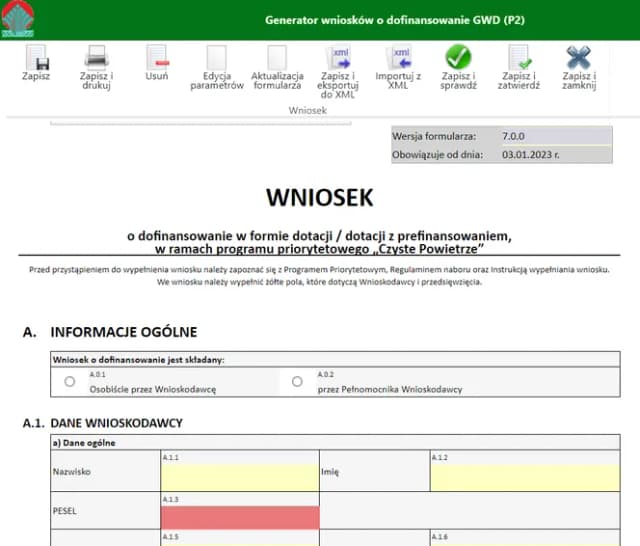The height and width of the screenshot is (546, 640).
Task: Click the Importuj z XML icon
Action: tap(399, 58)
